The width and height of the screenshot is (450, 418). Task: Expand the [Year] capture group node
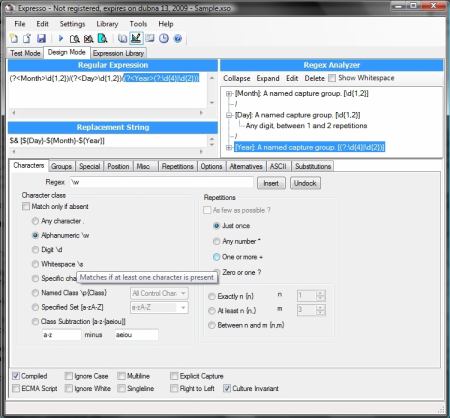coord(229,147)
